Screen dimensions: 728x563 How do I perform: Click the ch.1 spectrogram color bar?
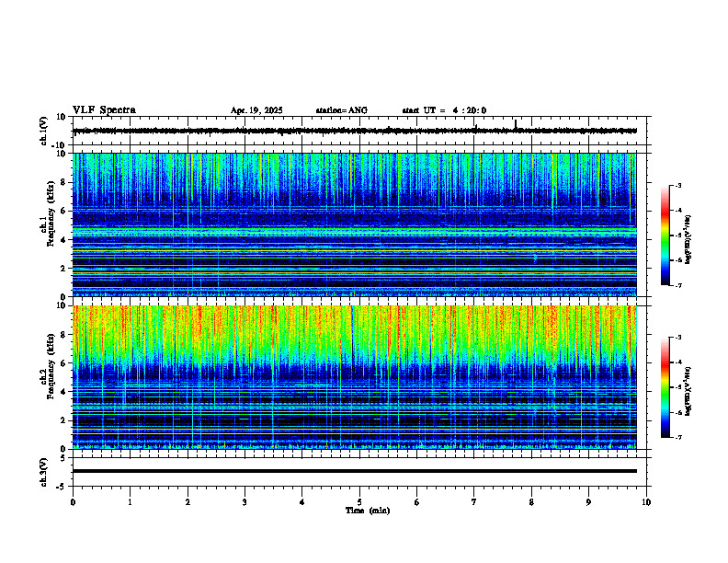[665, 236]
